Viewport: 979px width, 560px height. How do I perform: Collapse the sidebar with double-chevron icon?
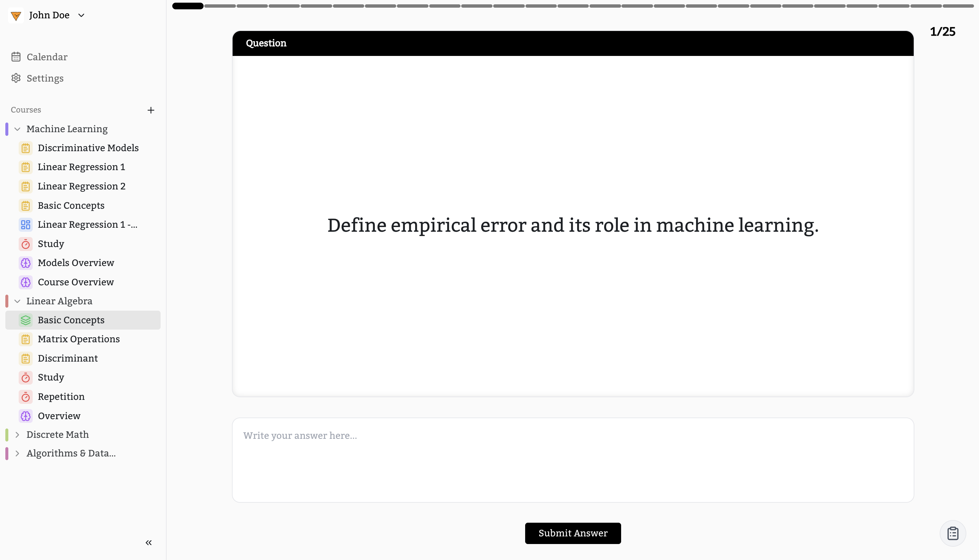point(149,543)
